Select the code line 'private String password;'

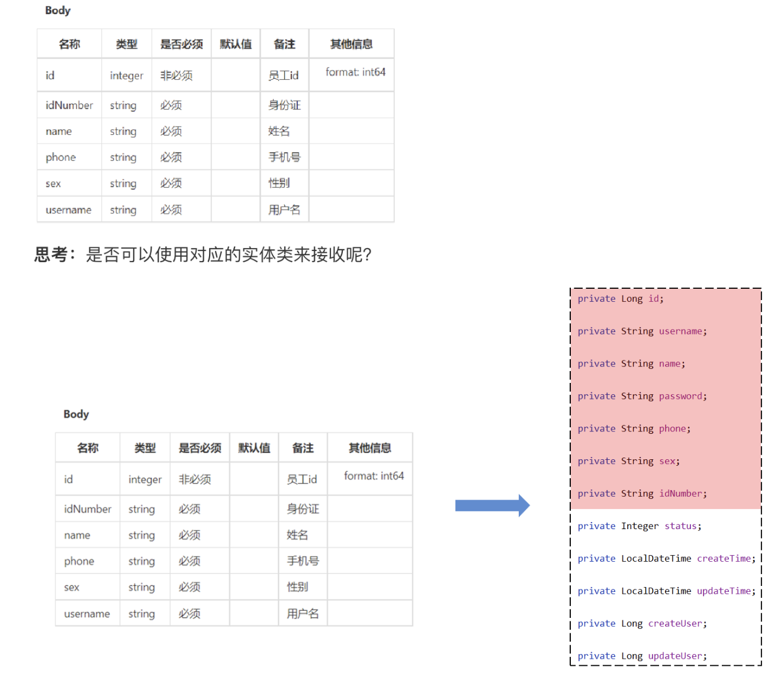pyautogui.click(x=642, y=397)
